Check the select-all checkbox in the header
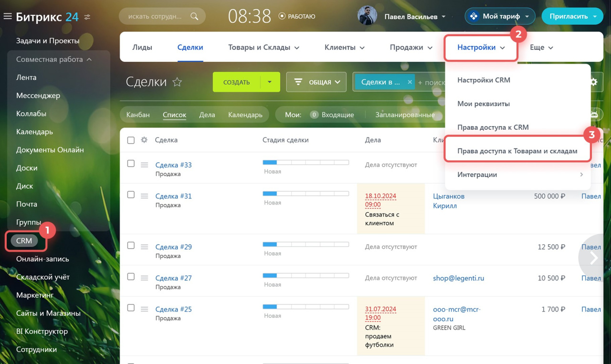This screenshot has width=611, height=364. click(x=131, y=140)
